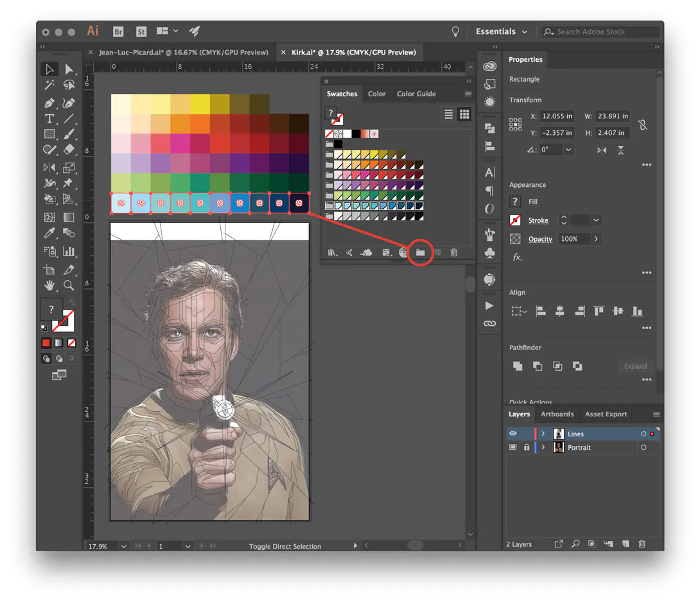Viewport: 700px width, 602px height.
Task: Select the Paintbrush tool
Action: coord(69,134)
